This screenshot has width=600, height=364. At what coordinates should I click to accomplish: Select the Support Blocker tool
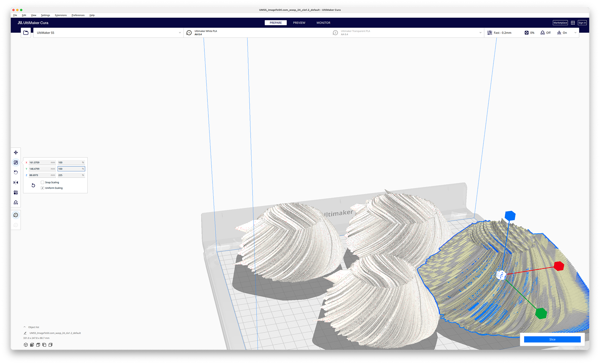pos(16,203)
